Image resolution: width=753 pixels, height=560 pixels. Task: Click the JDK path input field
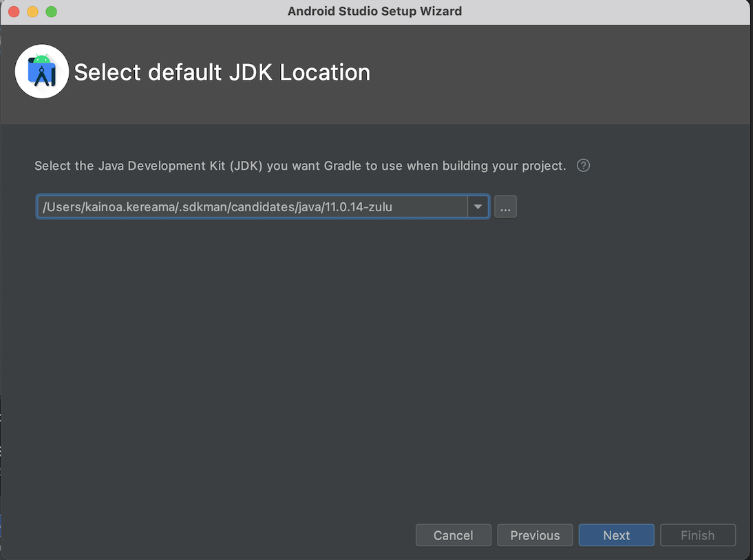(x=253, y=207)
